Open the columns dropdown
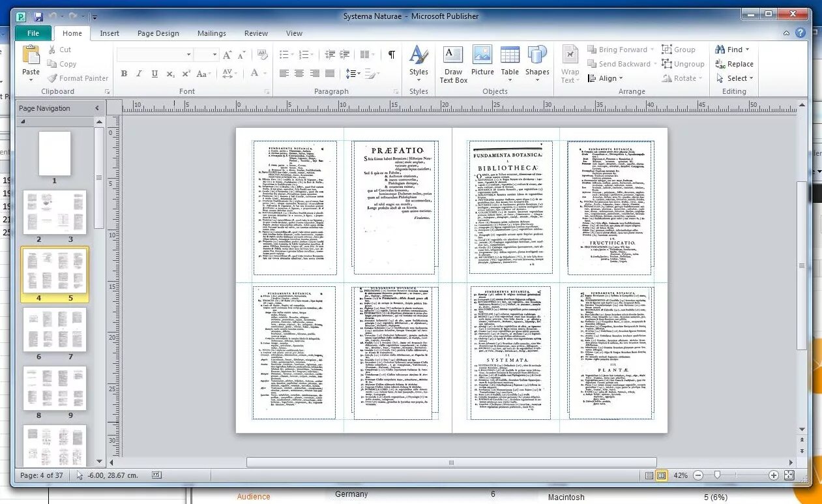 click(x=369, y=55)
